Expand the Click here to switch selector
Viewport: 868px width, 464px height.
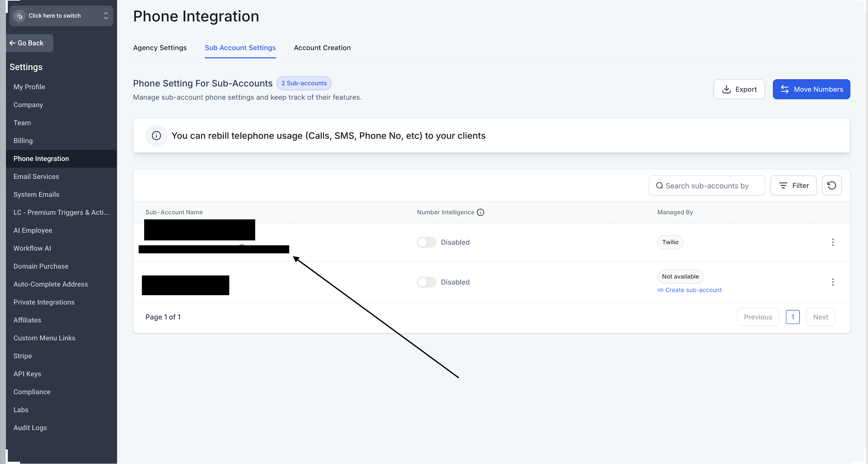[106, 16]
